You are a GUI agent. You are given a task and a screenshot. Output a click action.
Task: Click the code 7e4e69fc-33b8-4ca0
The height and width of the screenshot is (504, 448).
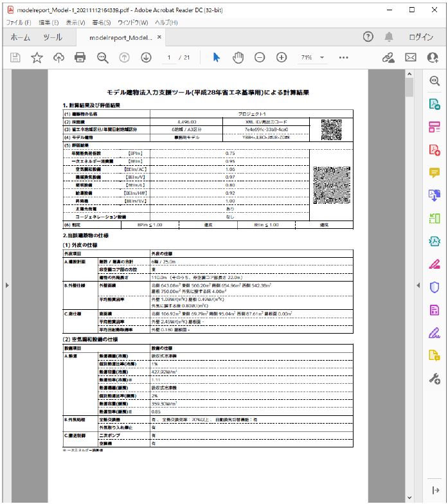tap(266, 130)
